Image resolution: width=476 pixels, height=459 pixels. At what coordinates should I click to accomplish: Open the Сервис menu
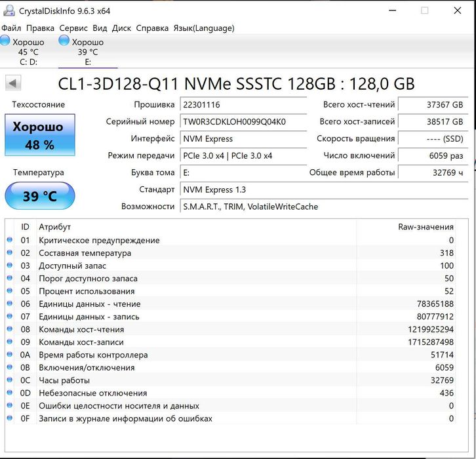[x=73, y=28]
